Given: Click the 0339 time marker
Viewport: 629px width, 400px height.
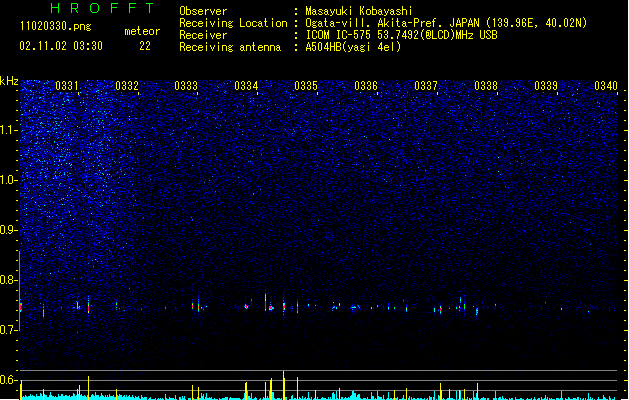Looking at the screenshot, I should pos(546,86).
